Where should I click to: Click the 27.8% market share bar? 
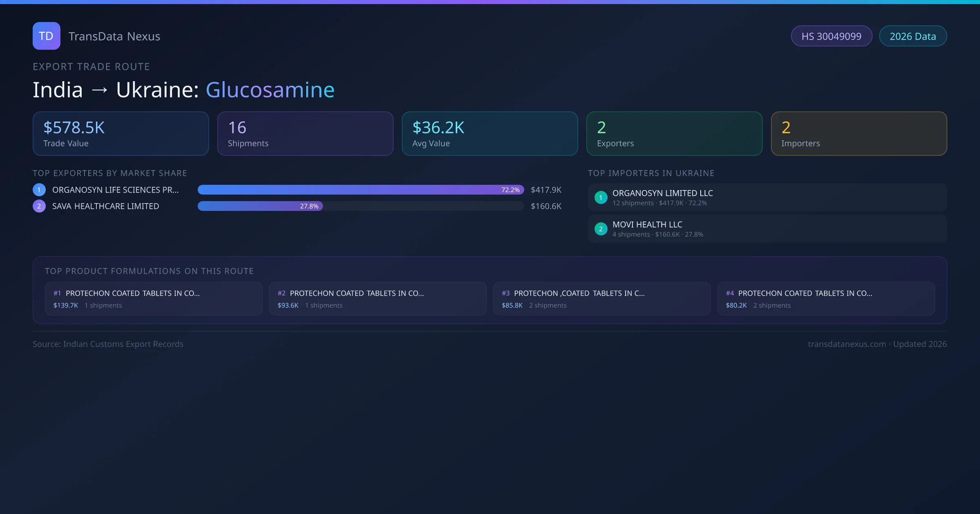[260, 206]
